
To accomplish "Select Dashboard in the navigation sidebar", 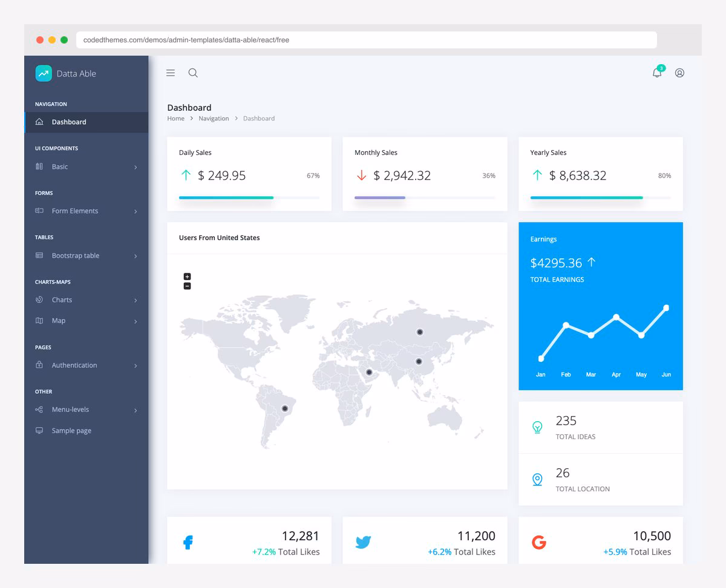I will click(x=68, y=121).
